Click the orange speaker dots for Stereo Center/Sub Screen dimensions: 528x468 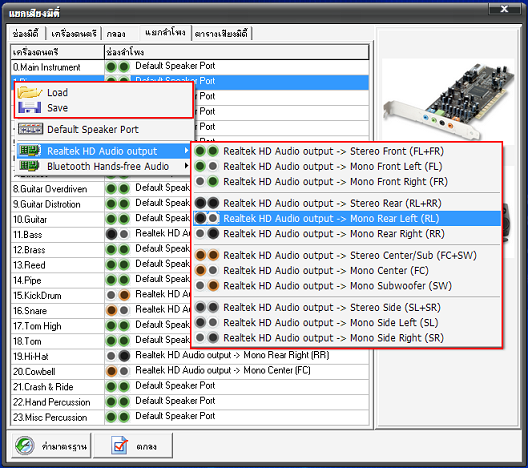coord(206,255)
